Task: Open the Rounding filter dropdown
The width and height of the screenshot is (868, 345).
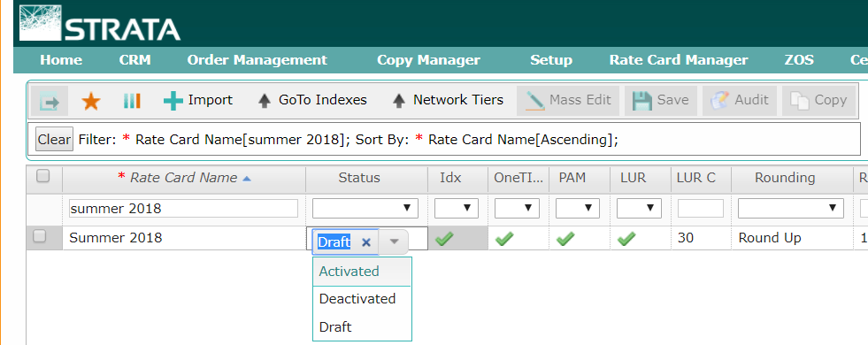Action: [790, 209]
